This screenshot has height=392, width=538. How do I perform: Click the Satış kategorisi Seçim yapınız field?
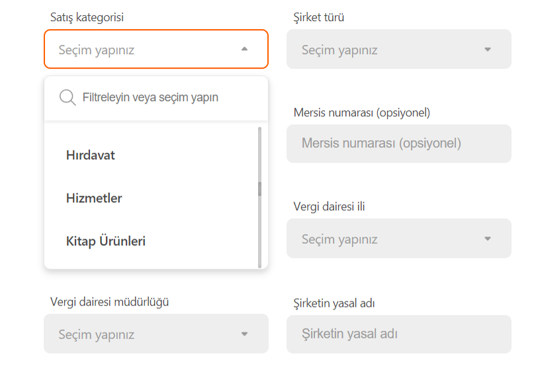coord(156,49)
